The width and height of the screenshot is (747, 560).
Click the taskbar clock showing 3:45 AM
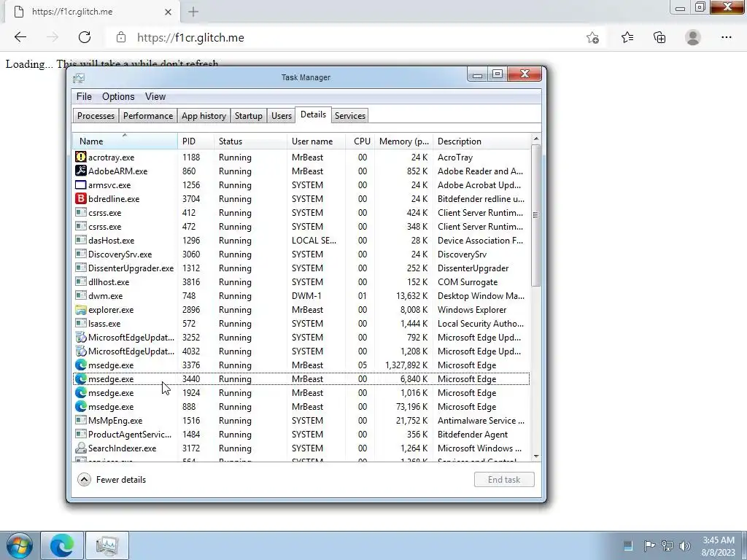(x=719, y=545)
